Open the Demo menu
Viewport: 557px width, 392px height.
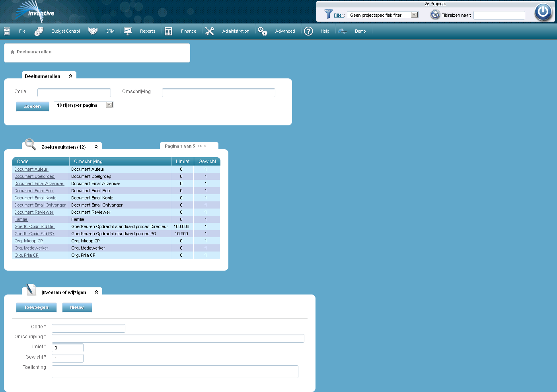[x=360, y=31]
